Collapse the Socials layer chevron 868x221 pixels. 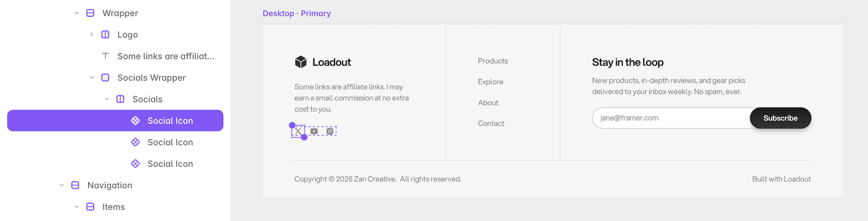pos(107,99)
